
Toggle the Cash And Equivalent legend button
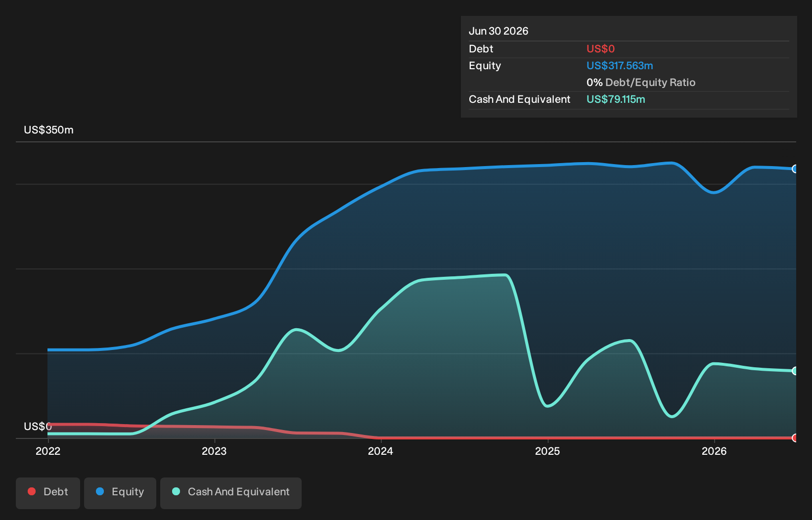click(231, 493)
